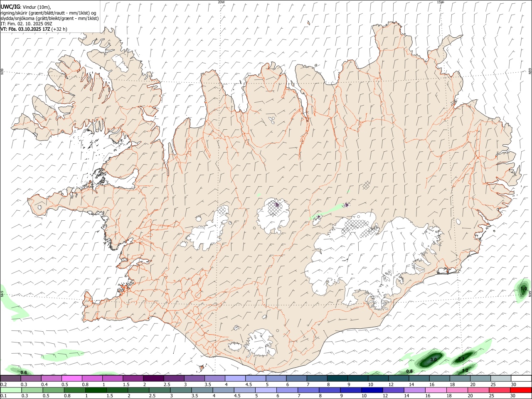Viewport: 532px width, 399px height.
Task: Click the 'rigning/skúrir' rain legend description line
Action: tap(48, 13)
